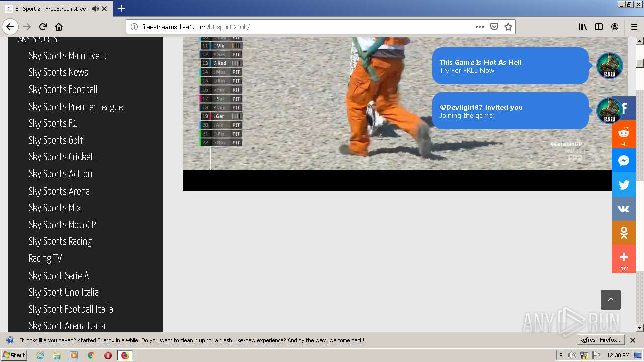Mute the BT Sport 2 tab audio
This screenshot has width=644, height=362.
point(95,9)
